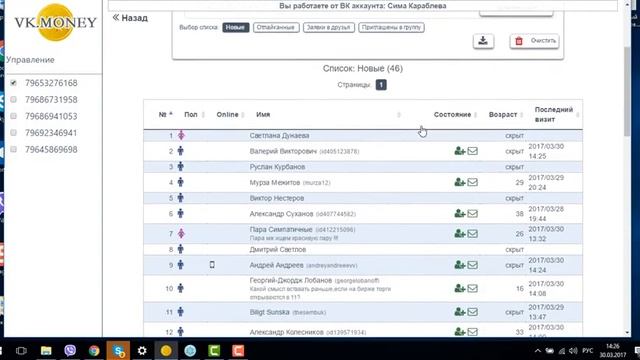Image resolution: width=640 pixels, height=360 pixels.
Task: Click the volume icon in system tray
Action: click(x=573, y=351)
